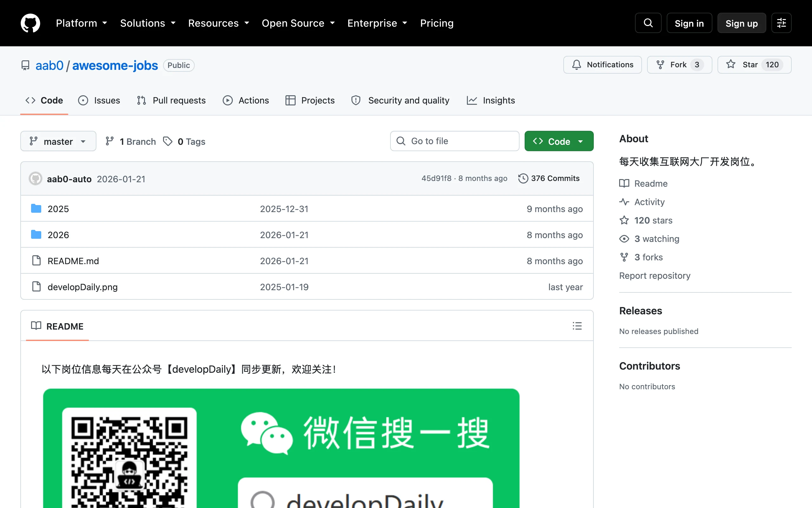Open the awesome-jobs repository link
This screenshot has height=508, width=812.
[115, 65]
